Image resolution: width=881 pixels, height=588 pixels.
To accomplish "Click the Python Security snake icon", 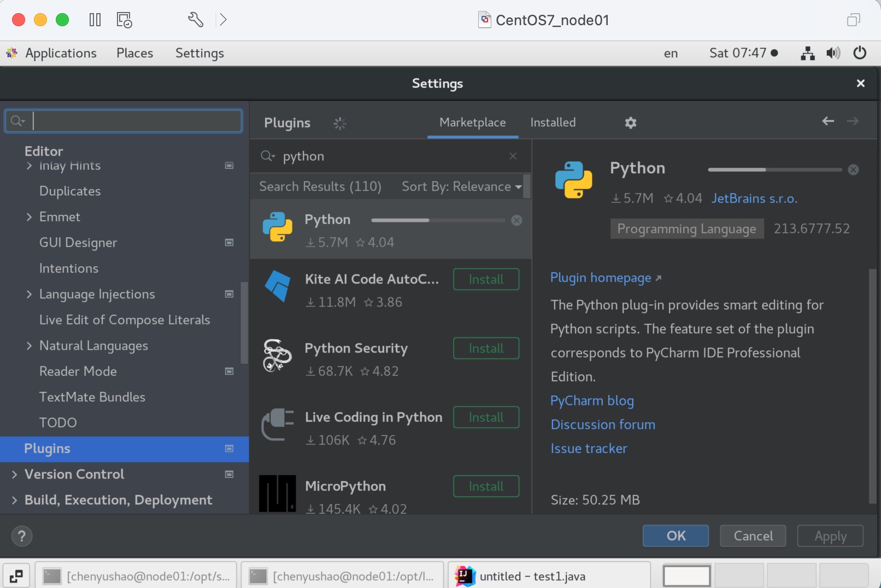I will [277, 355].
